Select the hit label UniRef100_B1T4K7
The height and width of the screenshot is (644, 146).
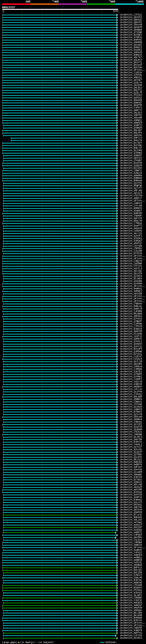[x=131, y=143]
